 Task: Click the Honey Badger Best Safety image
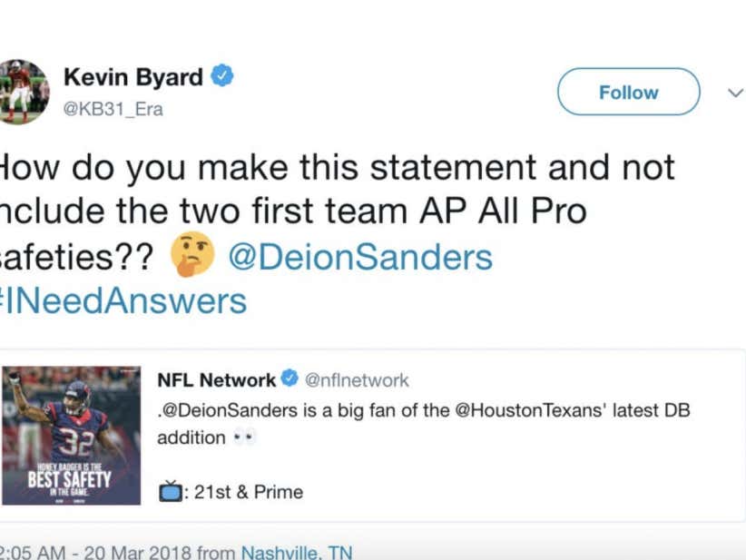tap(73, 436)
